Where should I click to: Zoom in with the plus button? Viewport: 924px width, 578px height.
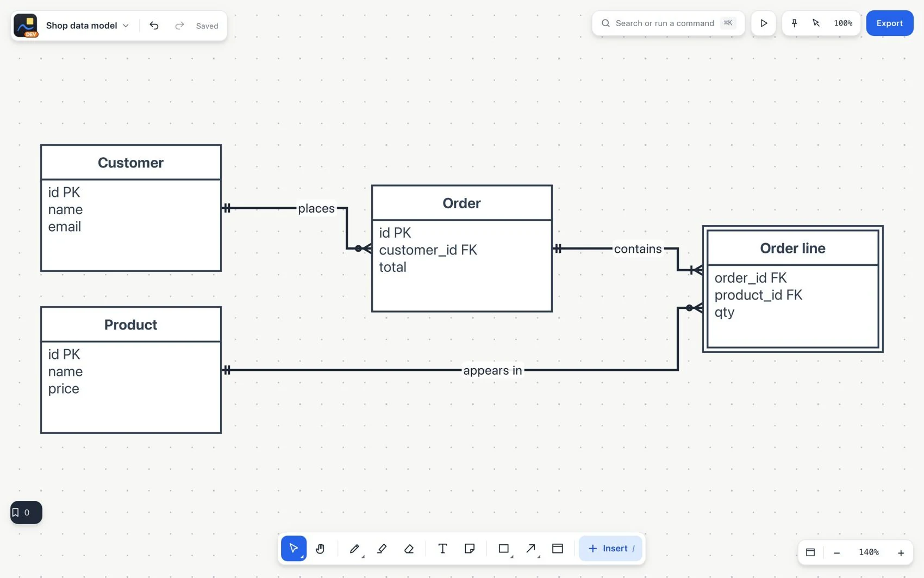pos(901,552)
